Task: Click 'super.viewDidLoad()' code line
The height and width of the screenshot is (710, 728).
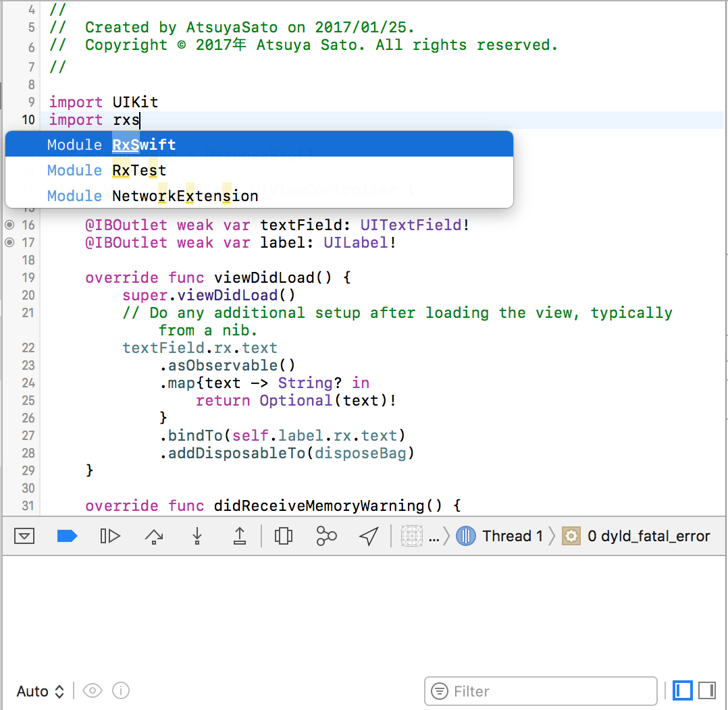Action: 209,295
